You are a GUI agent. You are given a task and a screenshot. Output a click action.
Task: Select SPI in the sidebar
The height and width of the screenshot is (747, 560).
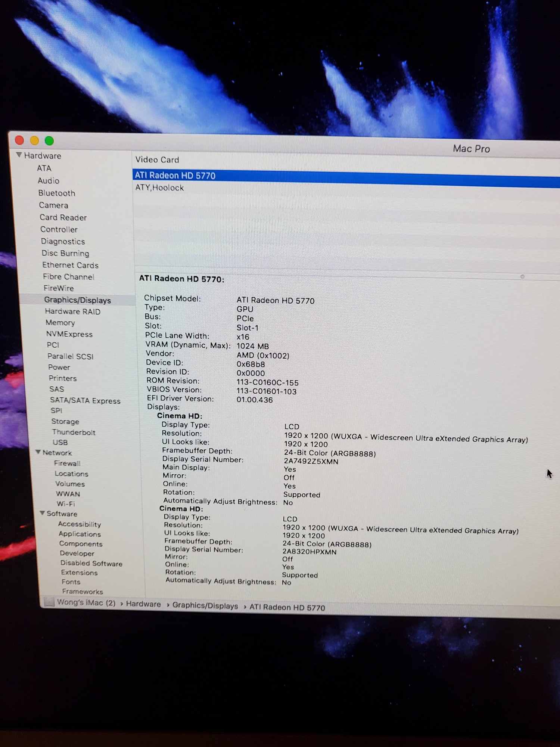56,410
